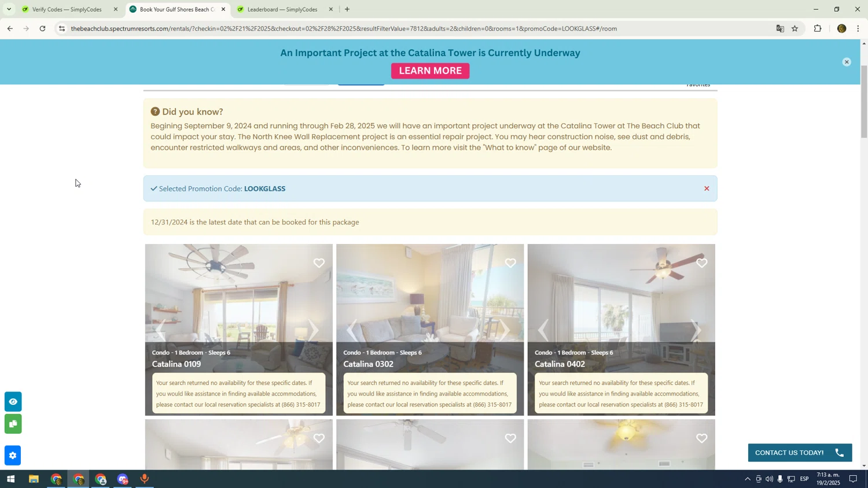868x488 pixels.
Task: Open the Catalina 0302 listing title
Action: [x=368, y=364]
